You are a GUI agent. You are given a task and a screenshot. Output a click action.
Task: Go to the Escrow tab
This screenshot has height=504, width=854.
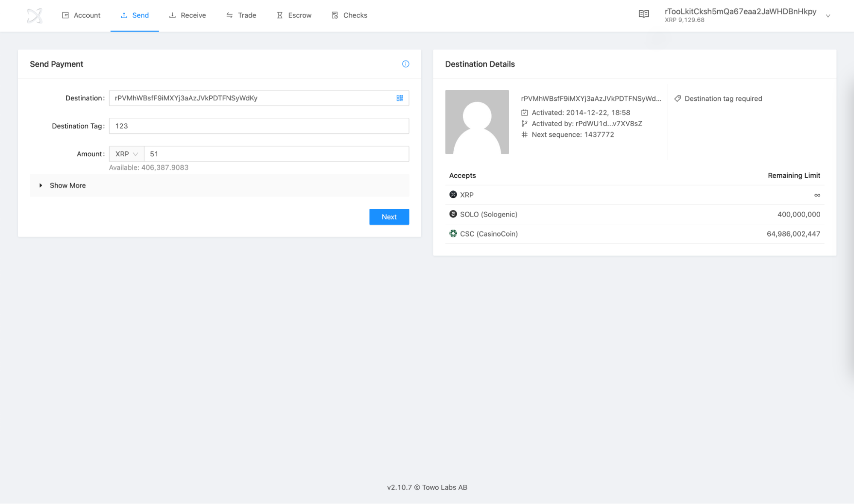293,15
